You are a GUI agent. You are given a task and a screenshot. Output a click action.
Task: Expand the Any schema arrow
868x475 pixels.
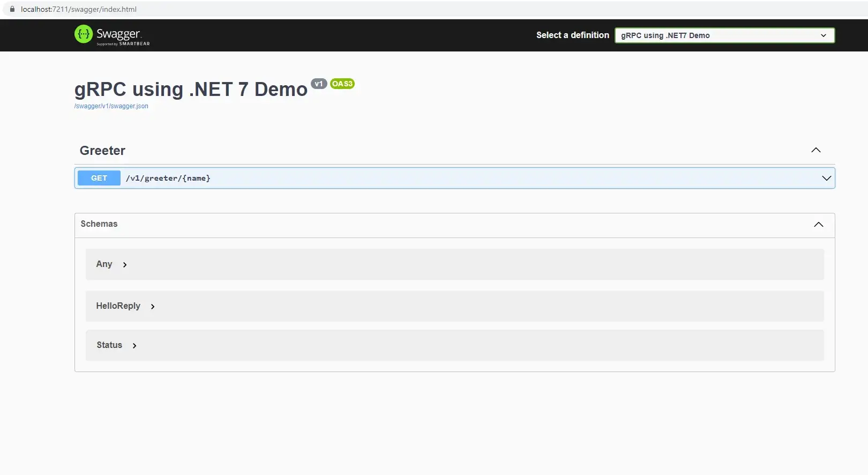coord(125,265)
